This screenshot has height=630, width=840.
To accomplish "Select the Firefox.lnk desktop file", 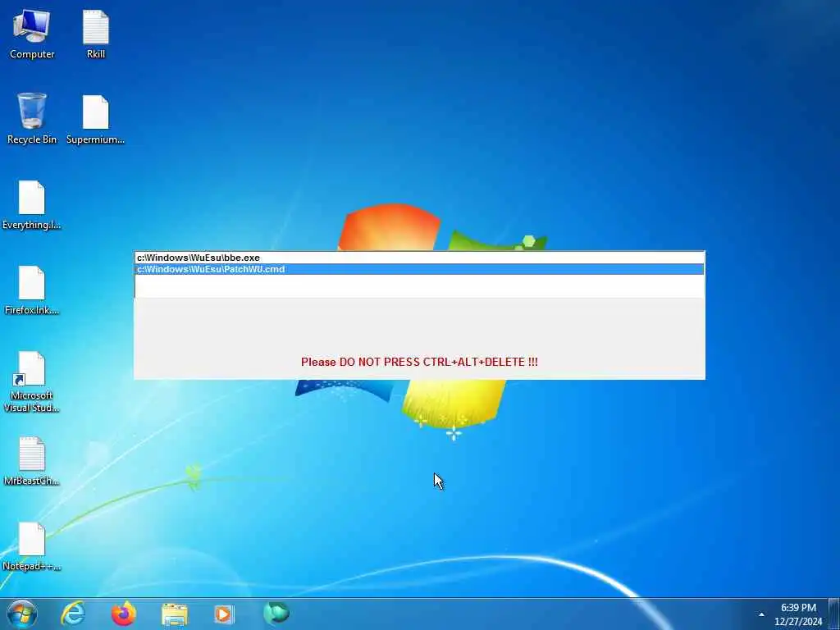I will tap(32, 290).
